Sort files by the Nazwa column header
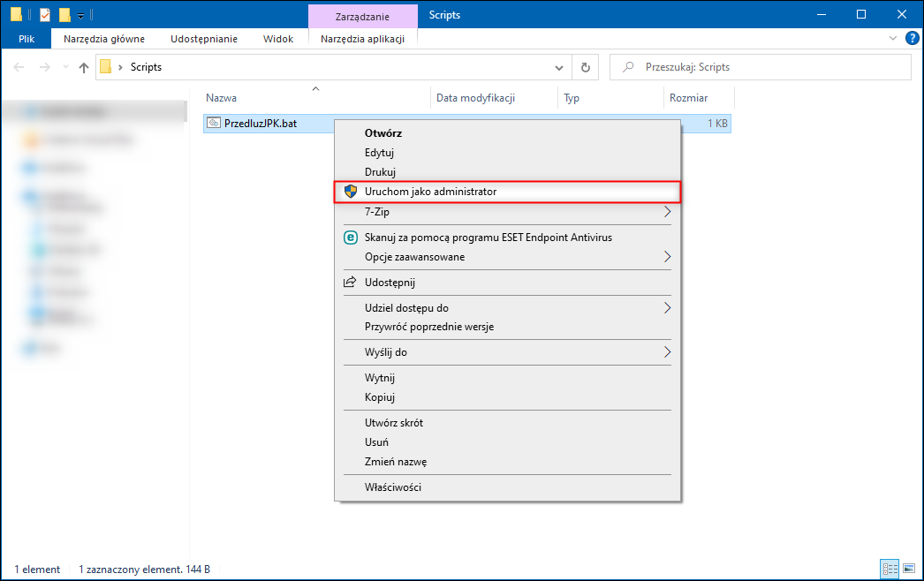Screen dimensions: 924x581 coord(221,98)
